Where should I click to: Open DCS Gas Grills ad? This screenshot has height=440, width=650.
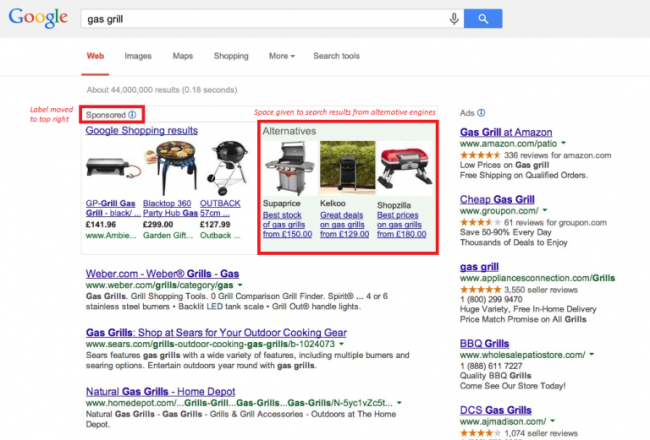(495, 410)
